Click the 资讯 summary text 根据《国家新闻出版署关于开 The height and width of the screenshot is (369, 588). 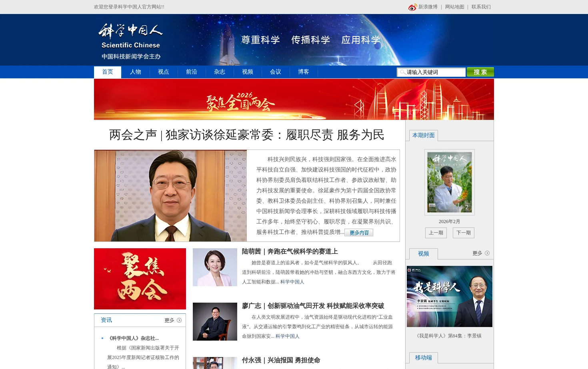(143, 357)
